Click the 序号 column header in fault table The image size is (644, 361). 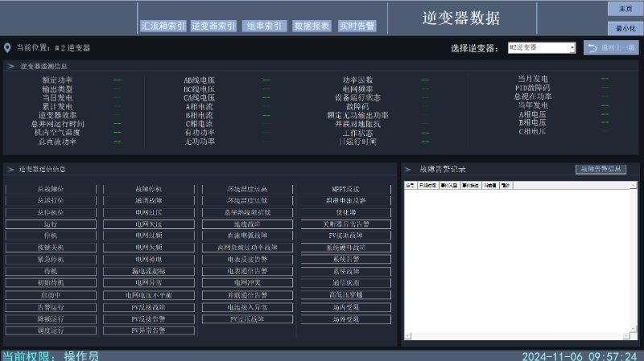pos(410,185)
